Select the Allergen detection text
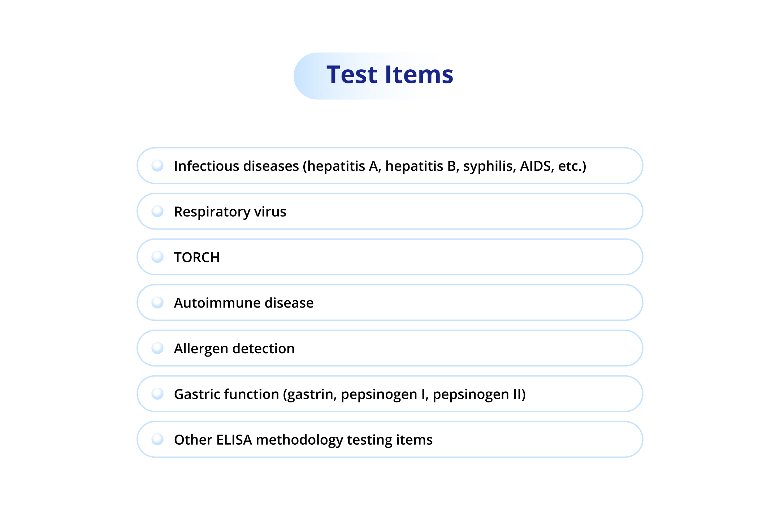The width and height of the screenshot is (780, 532). [234, 349]
